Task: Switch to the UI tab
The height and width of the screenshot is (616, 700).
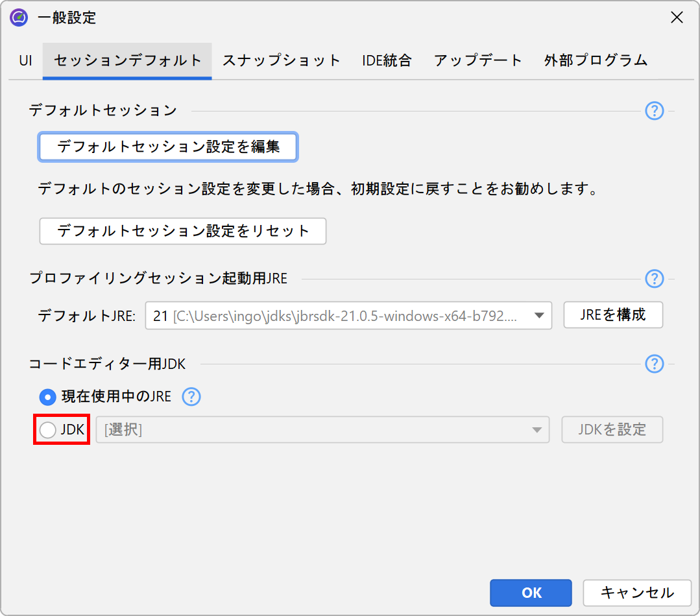Action: pos(25,61)
